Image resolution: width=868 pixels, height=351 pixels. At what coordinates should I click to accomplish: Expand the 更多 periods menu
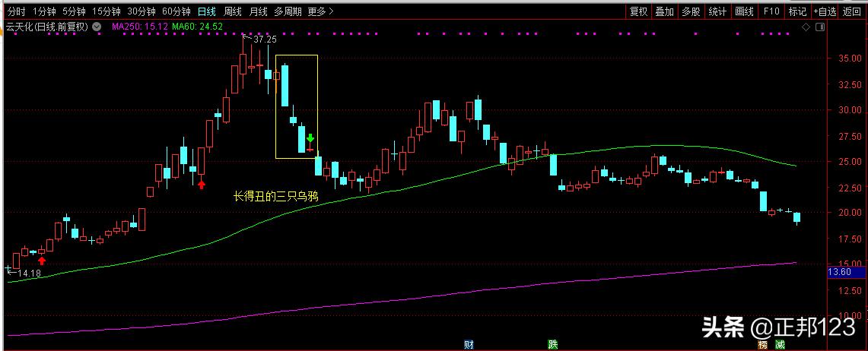point(320,11)
